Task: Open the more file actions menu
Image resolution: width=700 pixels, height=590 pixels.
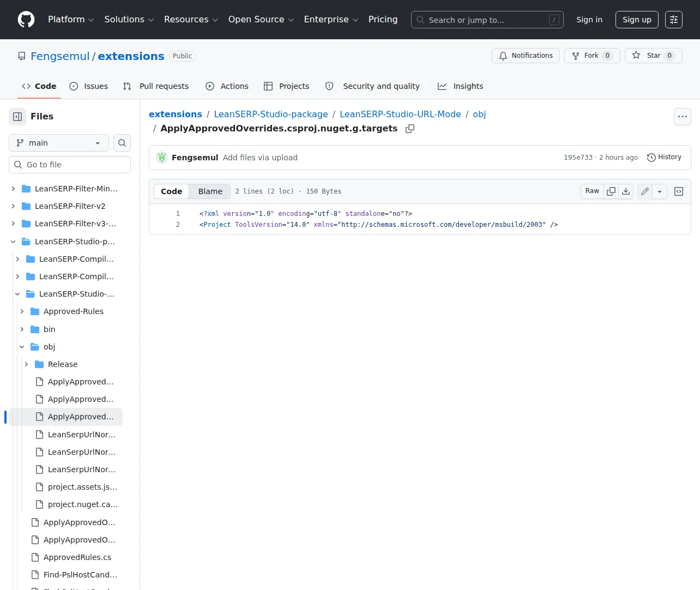Action: (x=683, y=117)
